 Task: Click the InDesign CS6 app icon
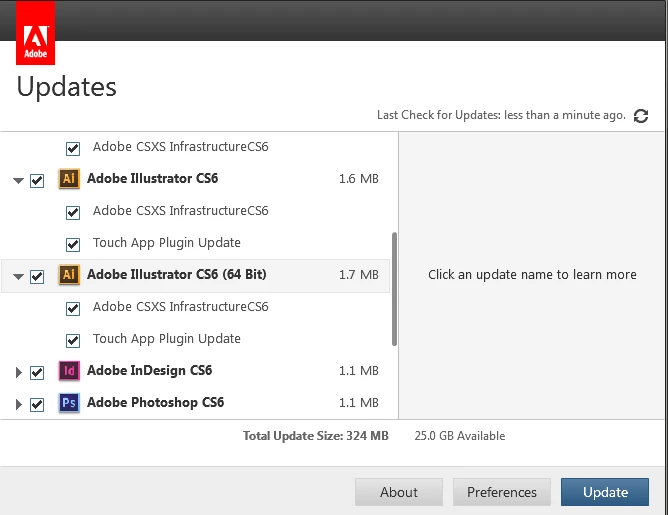tap(69, 371)
